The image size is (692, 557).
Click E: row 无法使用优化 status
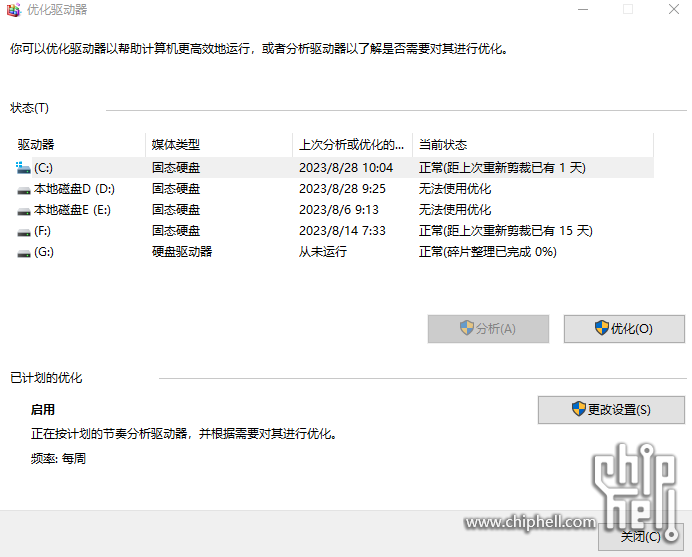click(455, 210)
